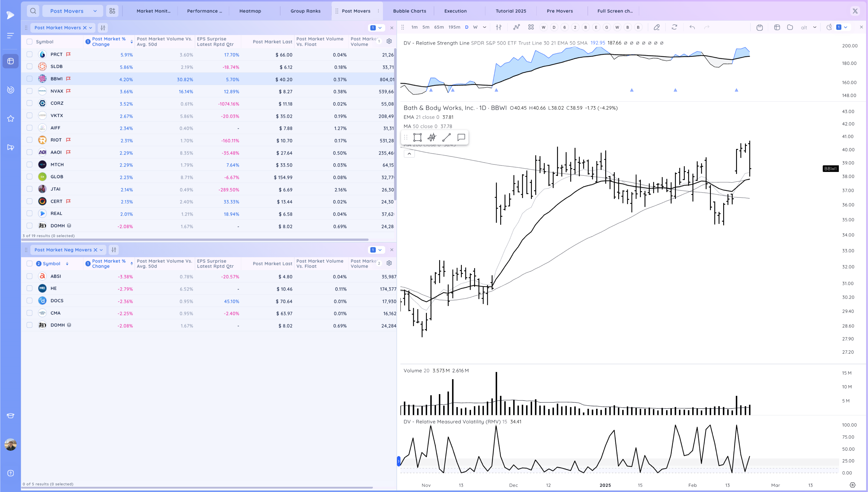Screen dimensions: 868x492
Task: Open the radar target icon in the left sidebar
Action: coord(10,89)
